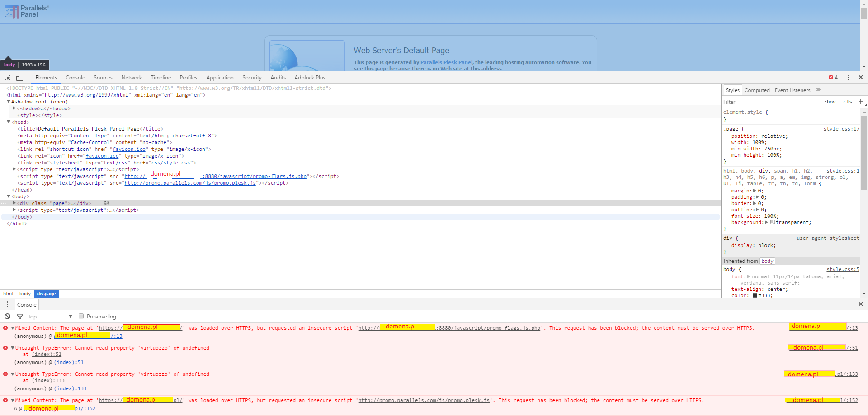Click the (index):51 anonymous stack link
Viewport: 868px width, 416px height.
point(69,362)
